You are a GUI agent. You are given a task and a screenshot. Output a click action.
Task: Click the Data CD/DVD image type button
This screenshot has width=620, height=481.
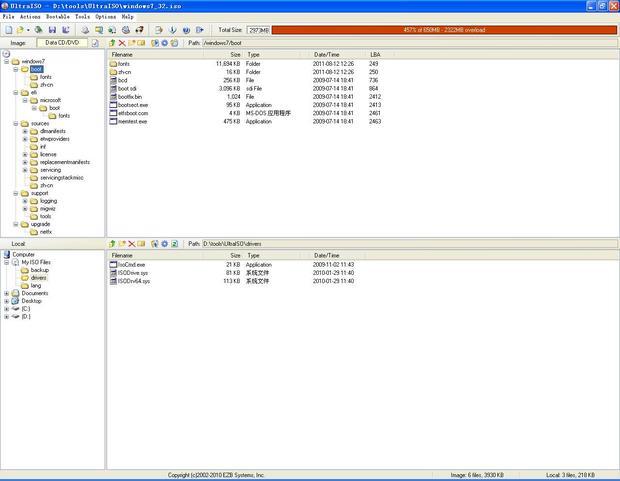click(x=62, y=43)
